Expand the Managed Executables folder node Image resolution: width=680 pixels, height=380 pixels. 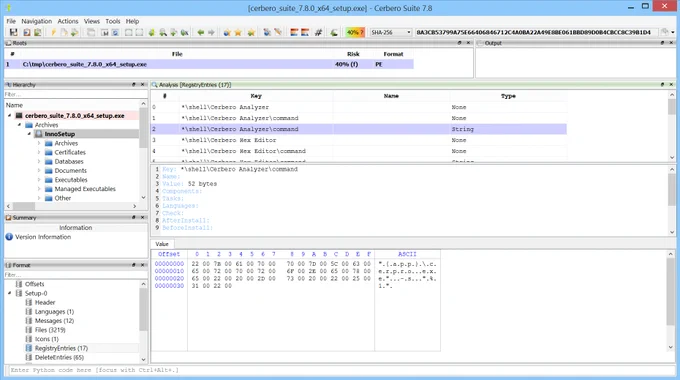point(39,189)
